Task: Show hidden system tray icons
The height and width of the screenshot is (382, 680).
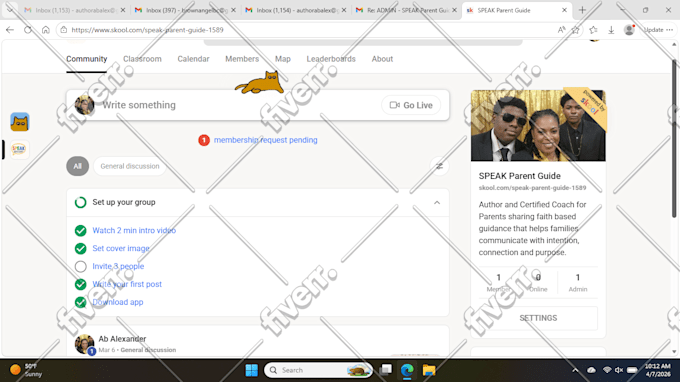Action: 575,370
